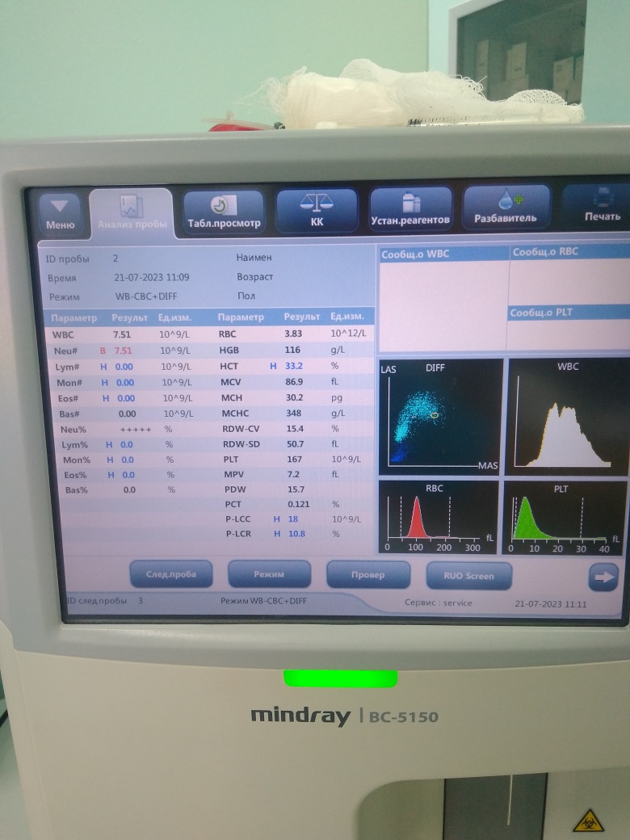
Task: Open the PLT histogram graph
Action: pyautogui.click(x=564, y=517)
